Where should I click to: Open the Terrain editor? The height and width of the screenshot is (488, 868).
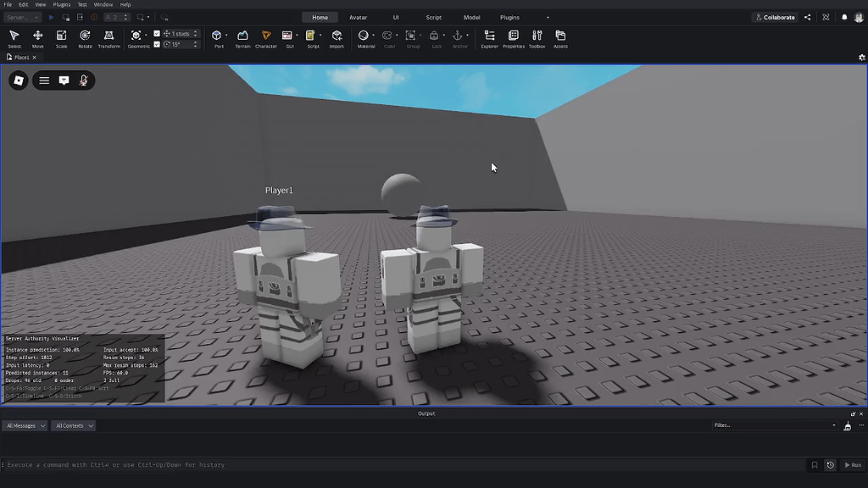click(242, 39)
